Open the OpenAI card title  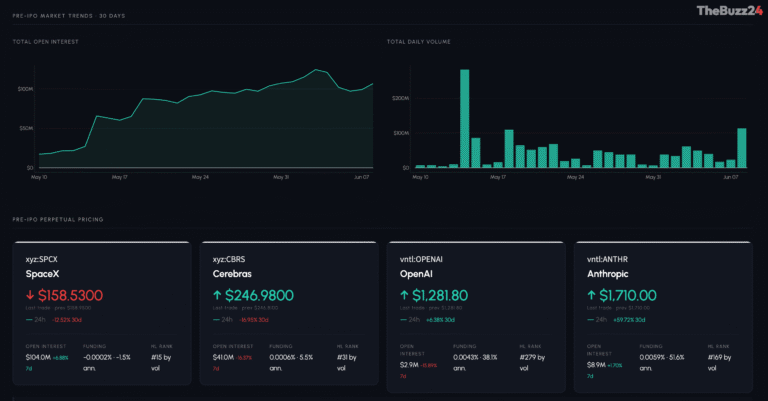[x=416, y=274]
